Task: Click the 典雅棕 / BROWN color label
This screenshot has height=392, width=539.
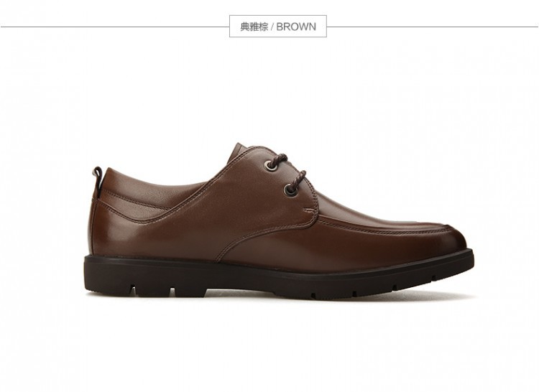Action: (277, 27)
